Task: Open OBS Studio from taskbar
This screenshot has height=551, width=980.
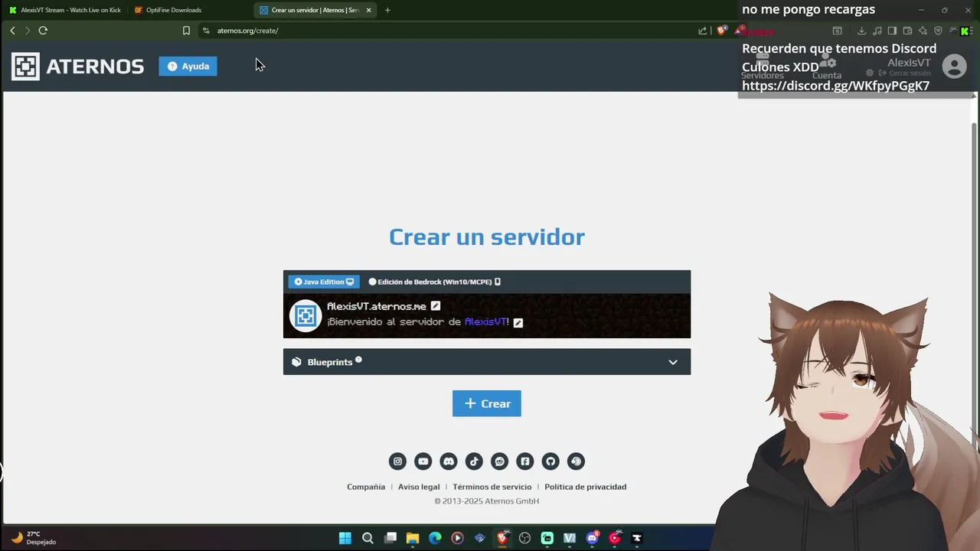Action: coord(524,538)
